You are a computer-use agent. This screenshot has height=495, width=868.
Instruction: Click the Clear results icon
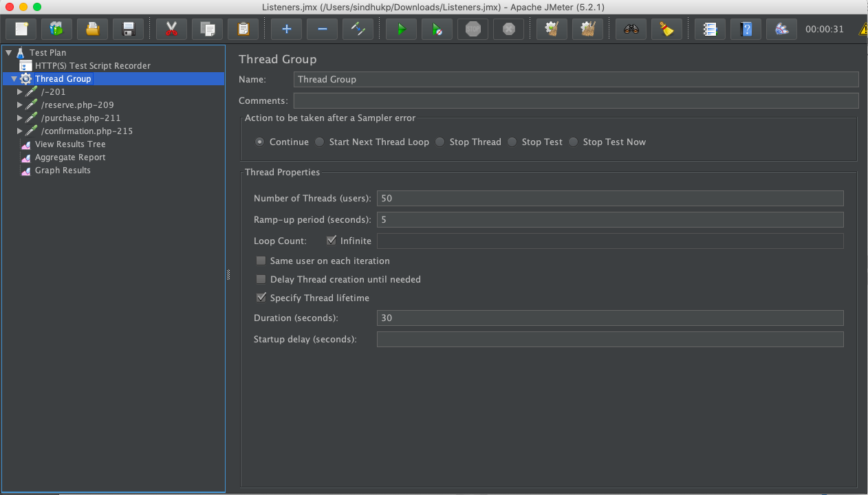[x=552, y=30]
